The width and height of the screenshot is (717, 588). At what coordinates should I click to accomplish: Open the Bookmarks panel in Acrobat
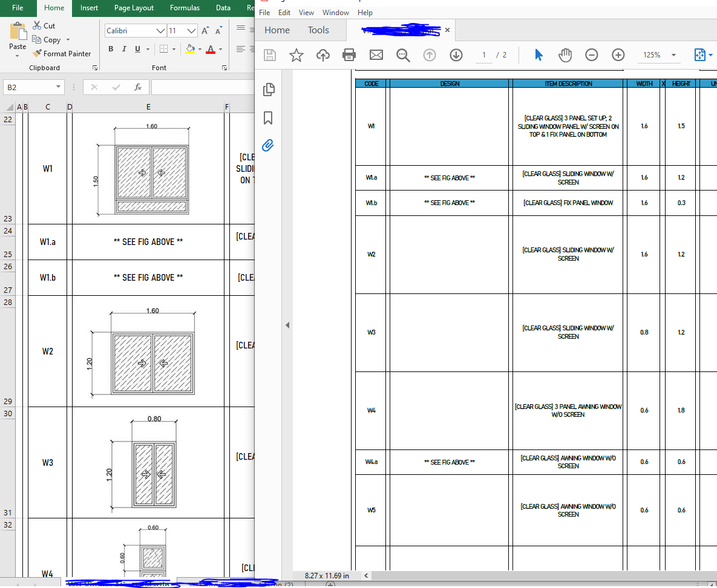[269, 117]
